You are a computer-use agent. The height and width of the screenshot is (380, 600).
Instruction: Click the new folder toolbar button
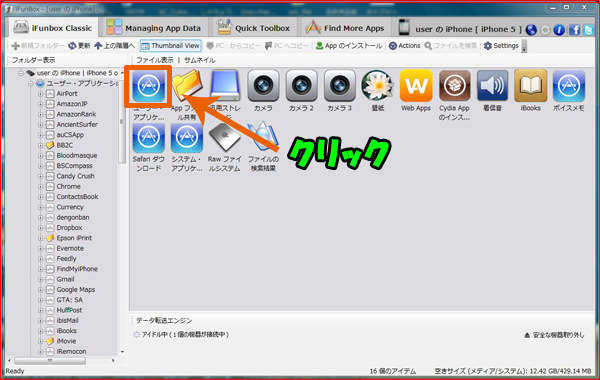38,46
